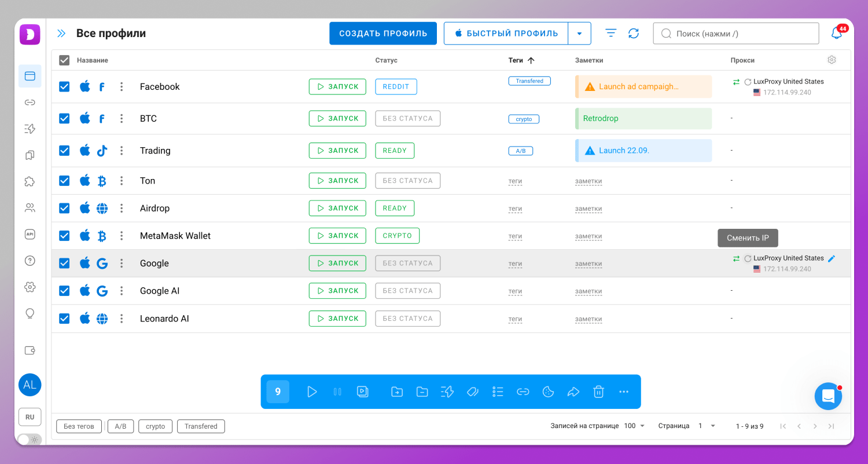868x464 pixels.
Task: Uncheck the Leonardo AI profile checkbox
Action: pos(64,319)
